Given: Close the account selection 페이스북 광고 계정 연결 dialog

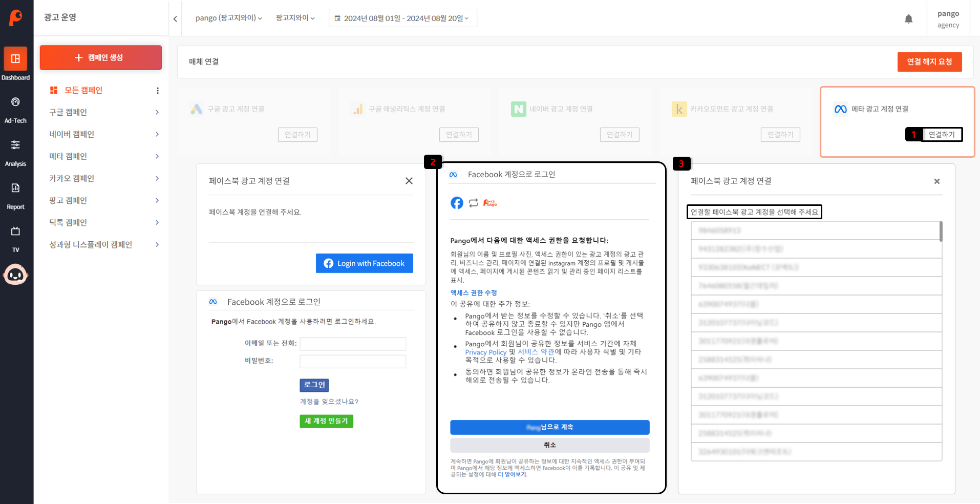Looking at the screenshot, I should [x=937, y=181].
